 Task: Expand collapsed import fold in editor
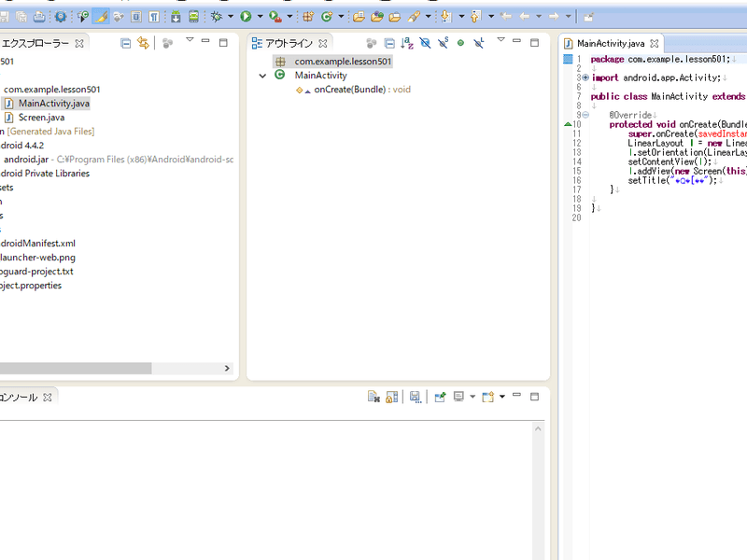pyautogui.click(x=585, y=77)
